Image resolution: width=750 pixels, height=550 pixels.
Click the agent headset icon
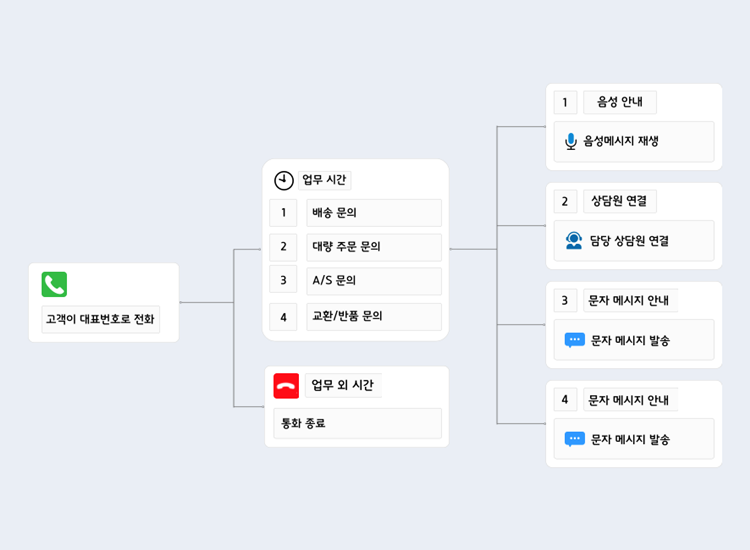point(574,240)
